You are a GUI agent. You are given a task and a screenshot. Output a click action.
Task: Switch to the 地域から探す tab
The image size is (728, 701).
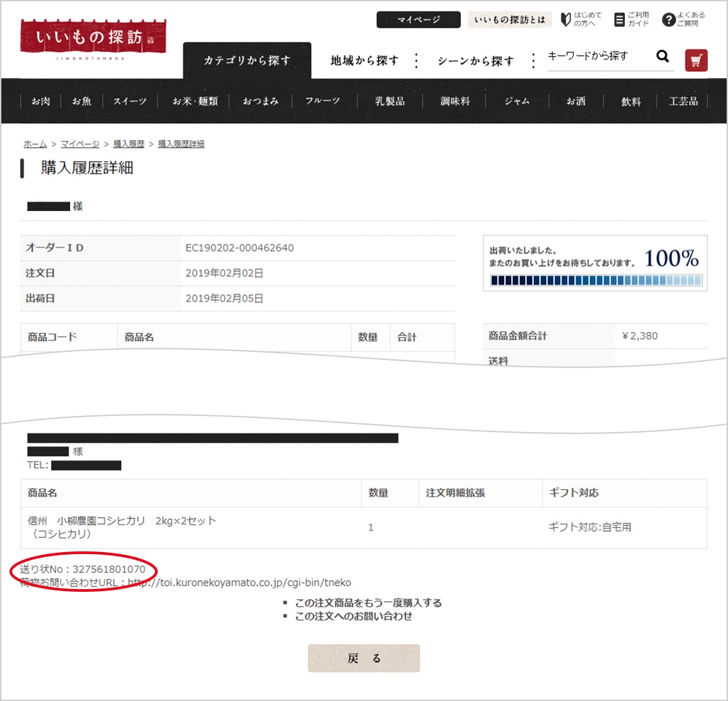pos(364,61)
